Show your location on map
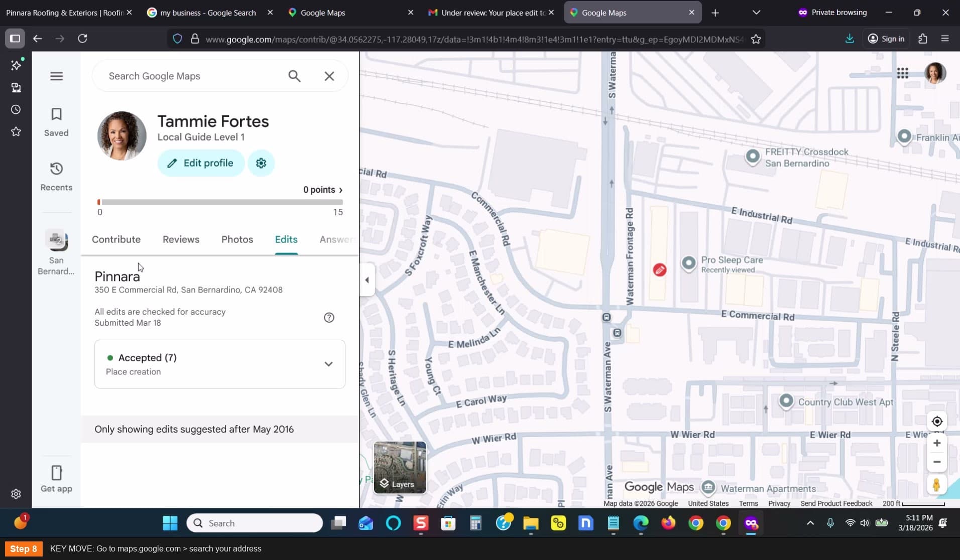960x560 pixels. [937, 422]
